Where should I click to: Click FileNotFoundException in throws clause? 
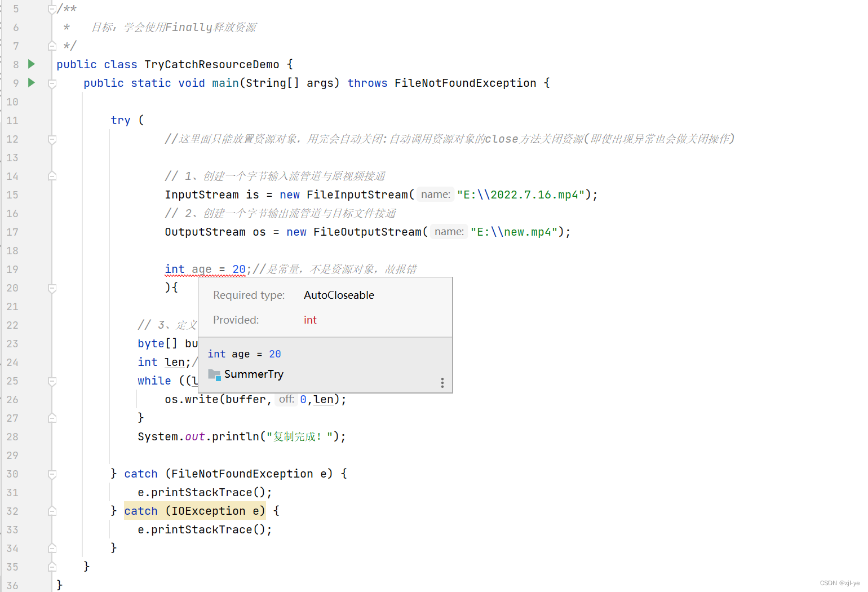click(466, 83)
